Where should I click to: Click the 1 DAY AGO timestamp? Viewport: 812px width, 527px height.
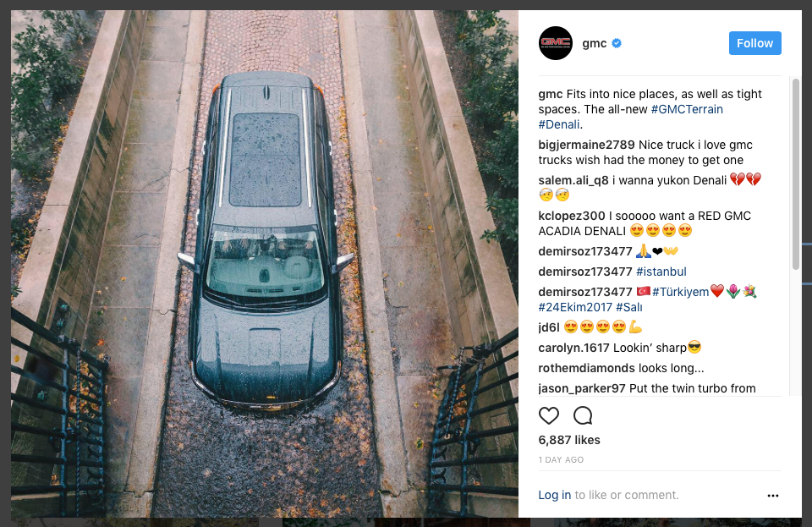[x=561, y=459]
